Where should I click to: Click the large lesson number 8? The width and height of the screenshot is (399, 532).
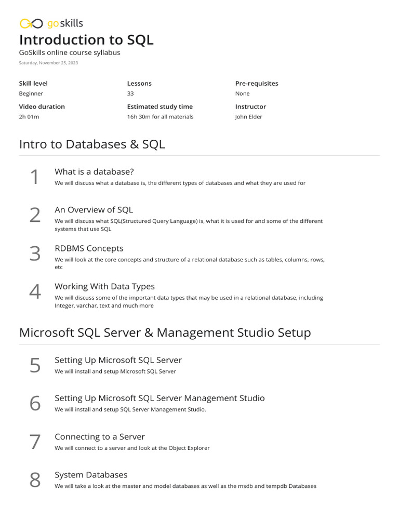coord(35,481)
